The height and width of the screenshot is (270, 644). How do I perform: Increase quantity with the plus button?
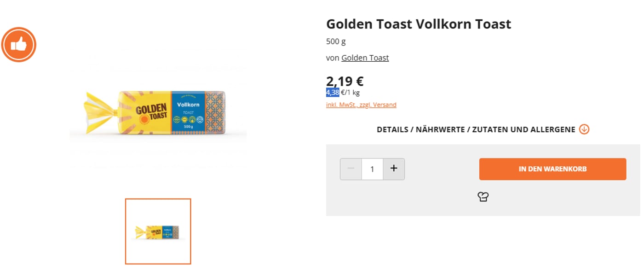[x=394, y=169]
